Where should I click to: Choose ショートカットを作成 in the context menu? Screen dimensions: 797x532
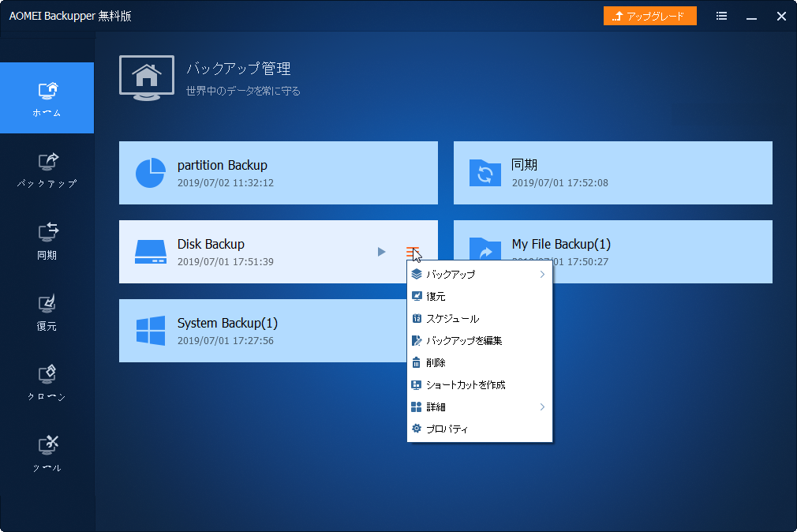(479, 384)
